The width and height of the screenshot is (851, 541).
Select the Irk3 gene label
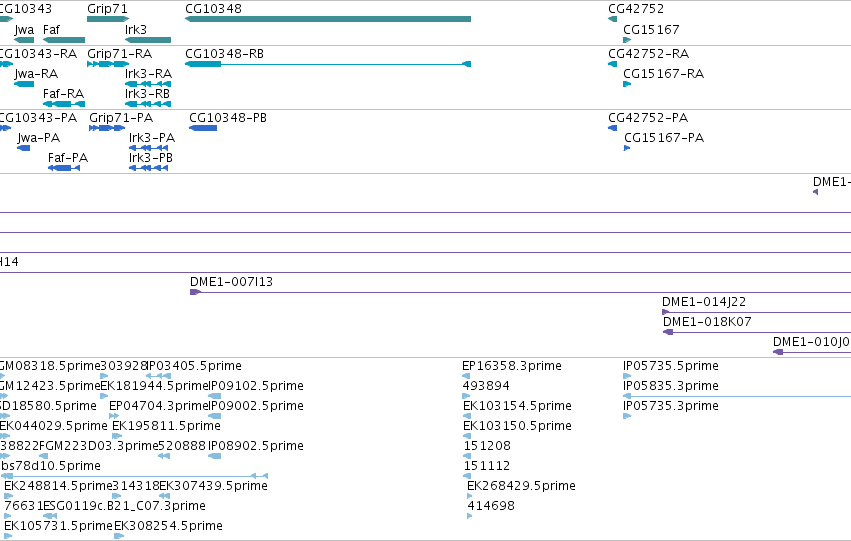click(x=136, y=29)
